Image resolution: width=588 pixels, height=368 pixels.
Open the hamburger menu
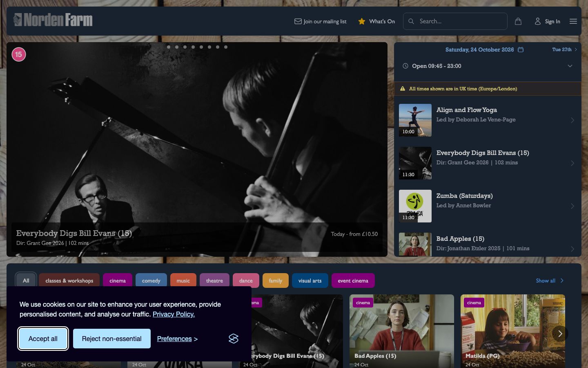(573, 21)
